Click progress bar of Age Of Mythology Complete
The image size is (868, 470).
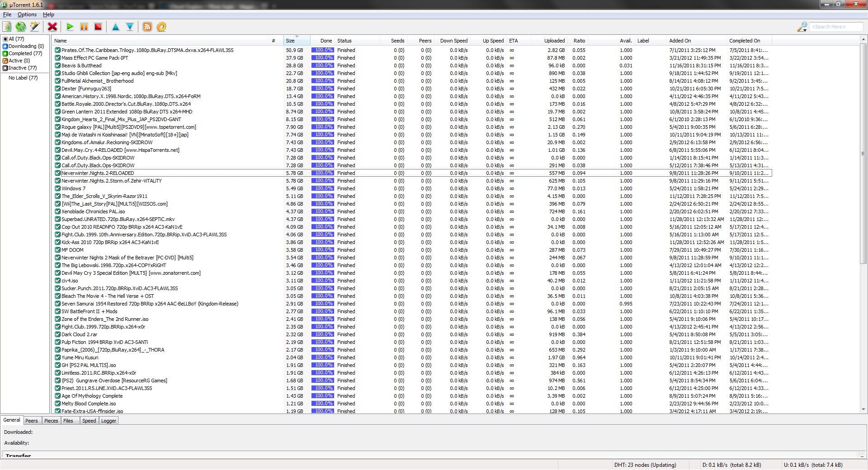click(322, 396)
